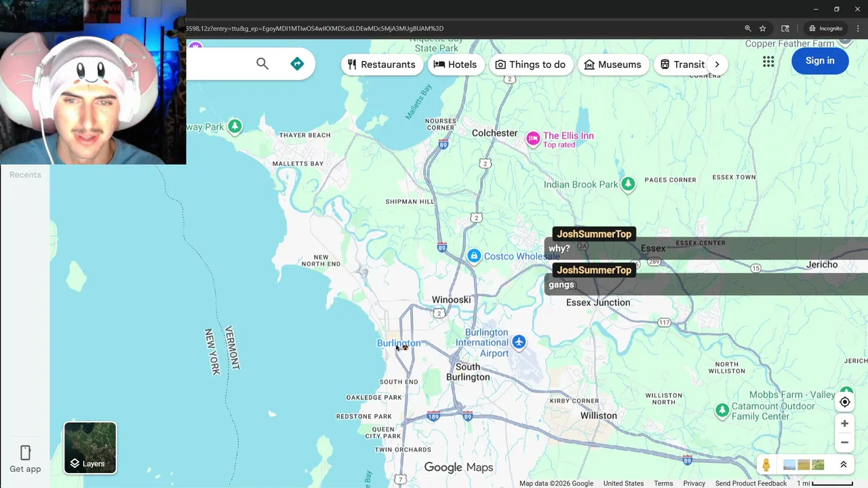
Task: Open the browser zoom magnifier icon
Action: (x=748, y=28)
